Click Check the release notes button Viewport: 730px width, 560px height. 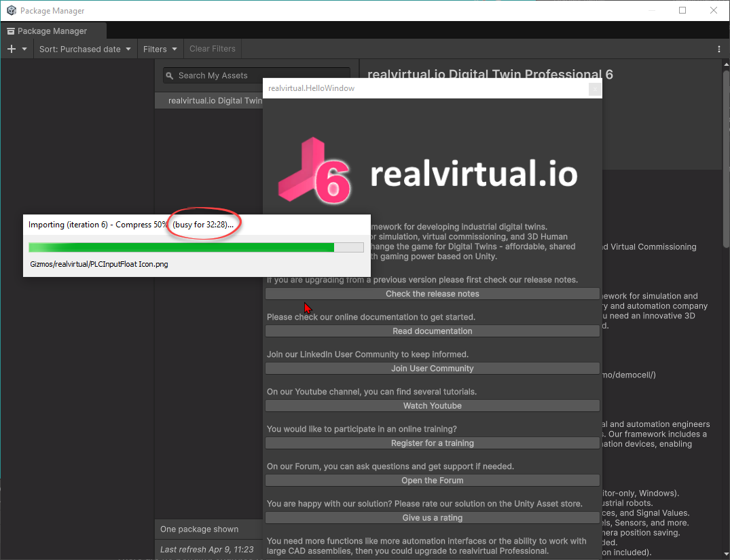pyautogui.click(x=433, y=294)
